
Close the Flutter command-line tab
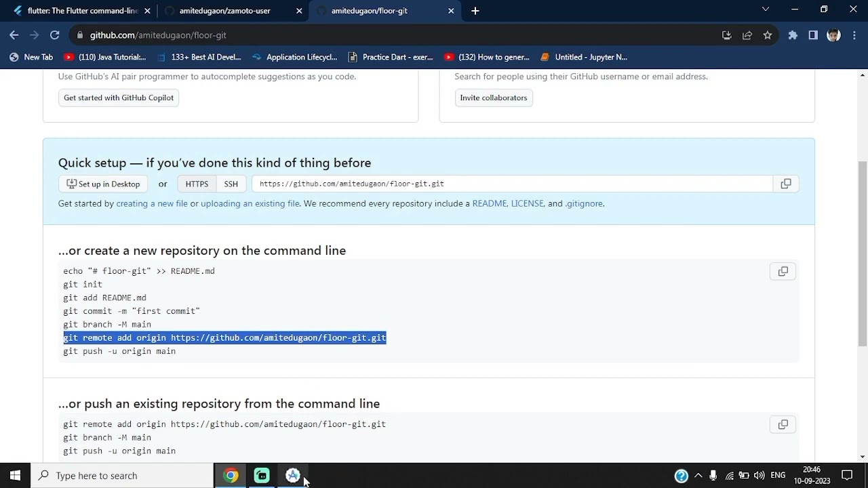pos(147,11)
